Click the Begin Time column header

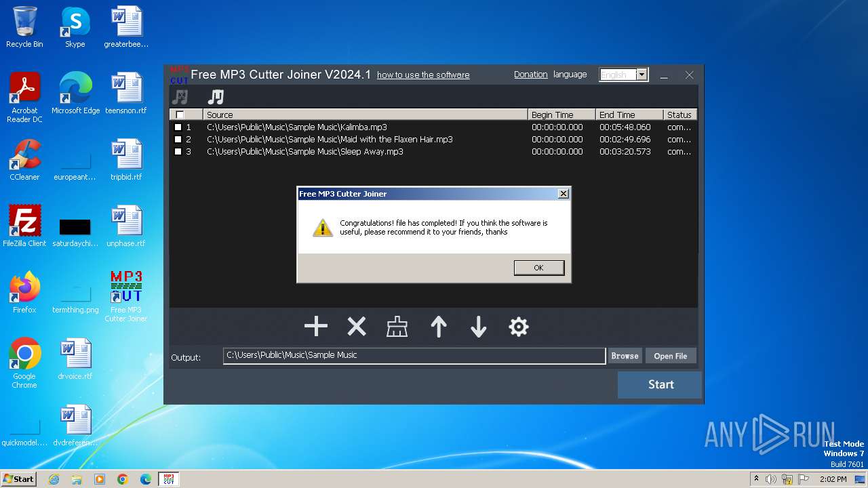point(561,115)
